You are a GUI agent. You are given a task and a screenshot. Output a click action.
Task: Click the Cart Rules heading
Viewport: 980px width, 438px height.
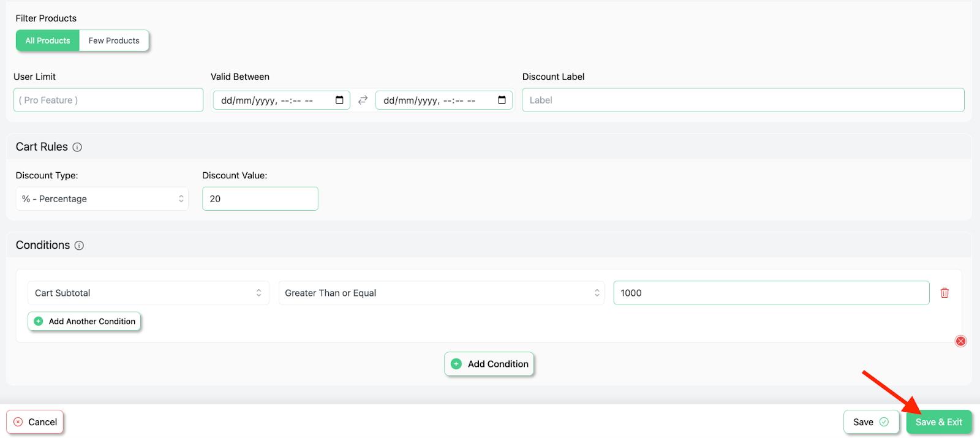42,147
